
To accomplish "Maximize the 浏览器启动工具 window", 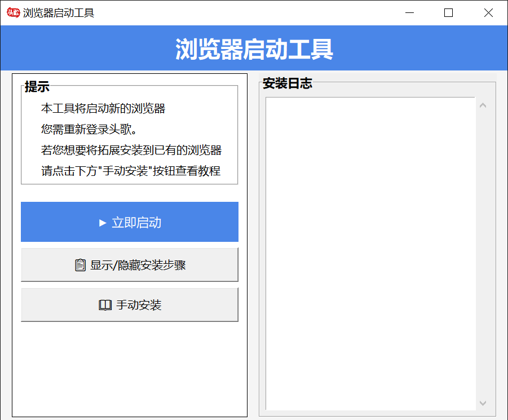I will point(448,12).
